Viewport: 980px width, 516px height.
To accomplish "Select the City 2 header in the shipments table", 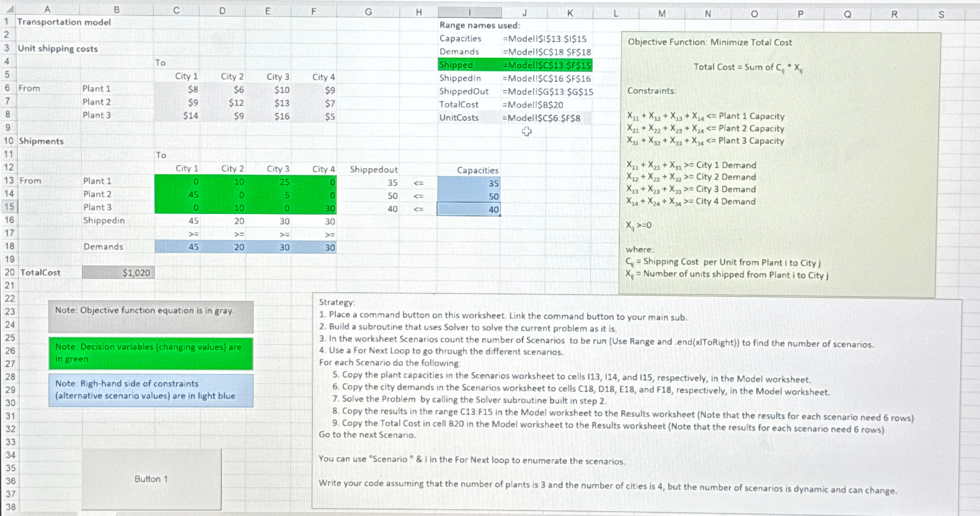I will click(x=232, y=169).
